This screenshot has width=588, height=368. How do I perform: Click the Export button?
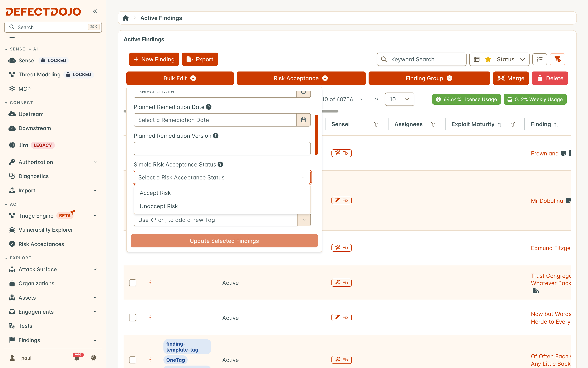point(200,59)
